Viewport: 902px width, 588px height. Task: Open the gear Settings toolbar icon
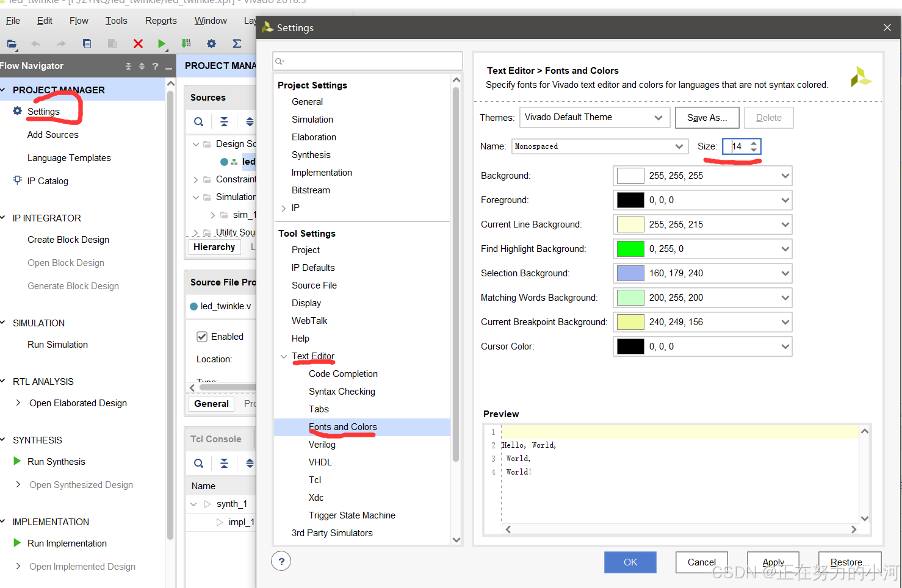coord(211,43)
